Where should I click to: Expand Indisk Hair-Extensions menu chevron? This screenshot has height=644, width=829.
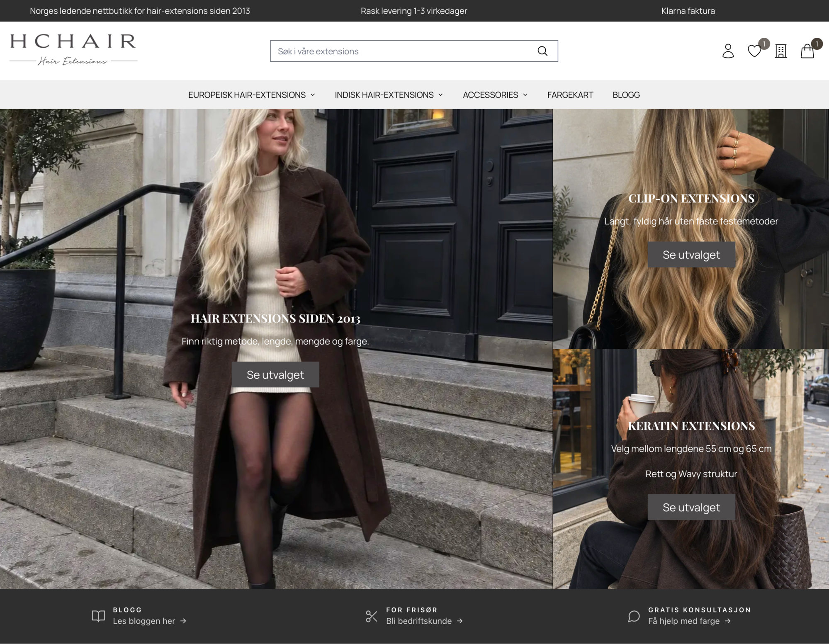tap(440, 95)
